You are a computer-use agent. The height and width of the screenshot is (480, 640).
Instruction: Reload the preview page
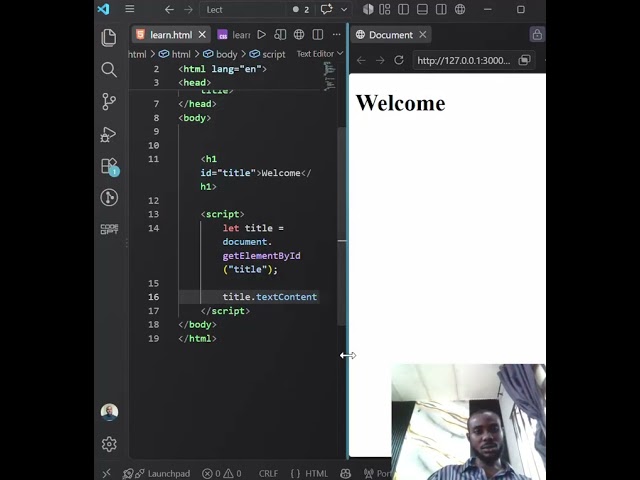click(x=399, y=60)
